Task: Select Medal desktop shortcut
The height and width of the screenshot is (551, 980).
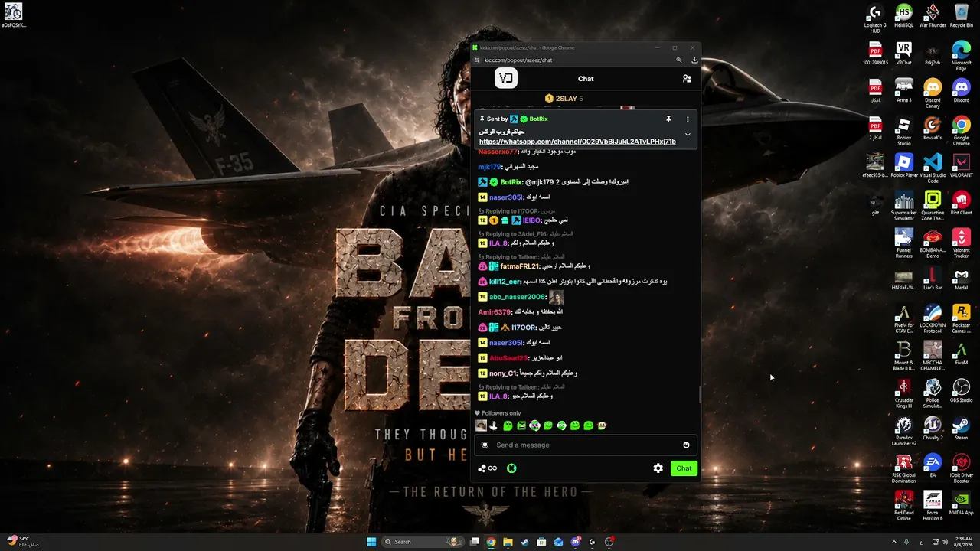Action: point(962,279)
